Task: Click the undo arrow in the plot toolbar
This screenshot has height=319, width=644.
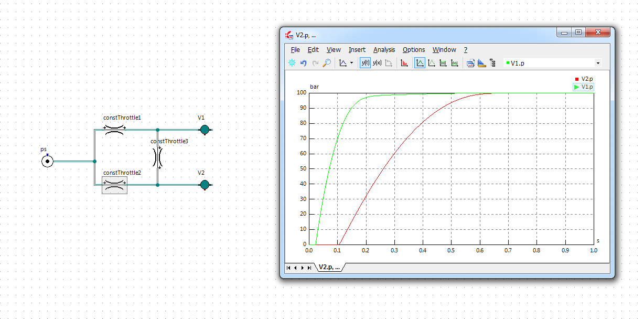Action: pyautogui.click(x=303, y=63)
